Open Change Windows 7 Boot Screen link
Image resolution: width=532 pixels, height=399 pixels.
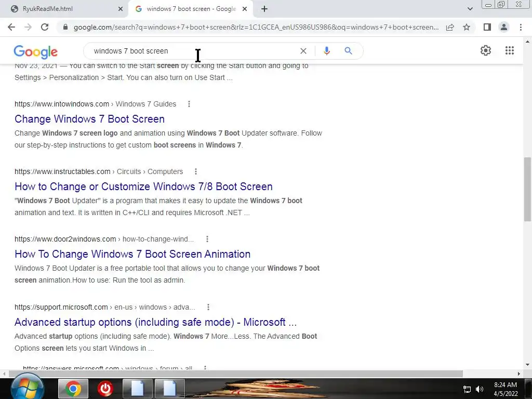[x=89, y=119]
